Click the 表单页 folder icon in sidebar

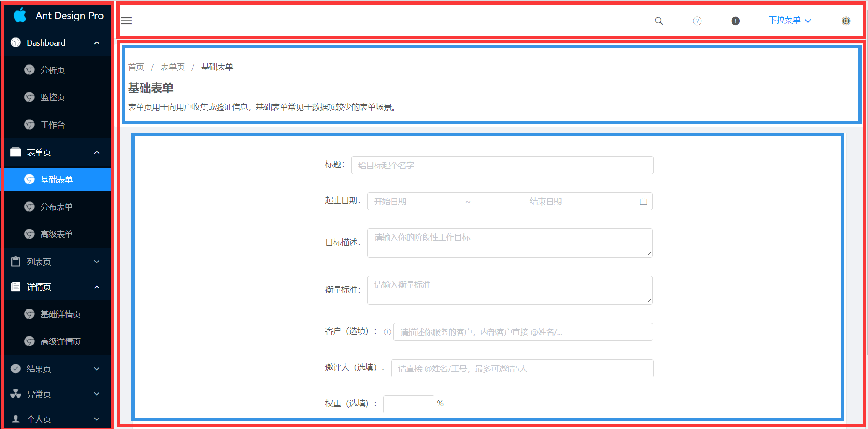pos(16,152)
